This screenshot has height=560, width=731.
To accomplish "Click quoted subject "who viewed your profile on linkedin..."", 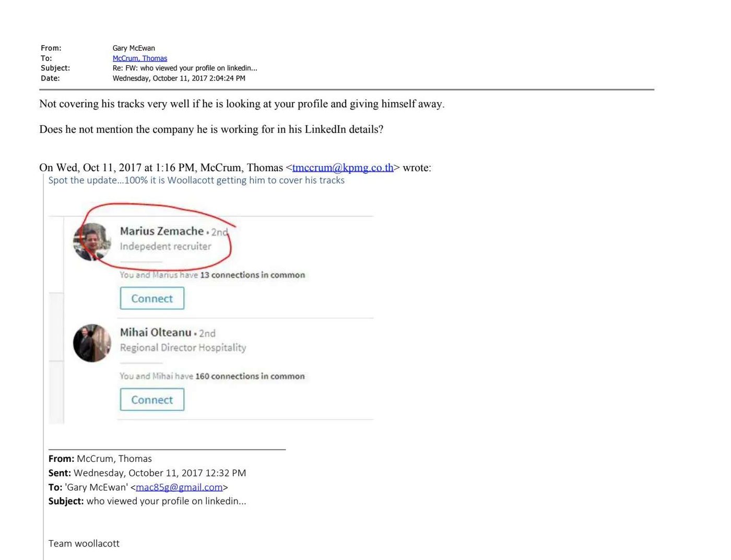I will click(166, 501).
